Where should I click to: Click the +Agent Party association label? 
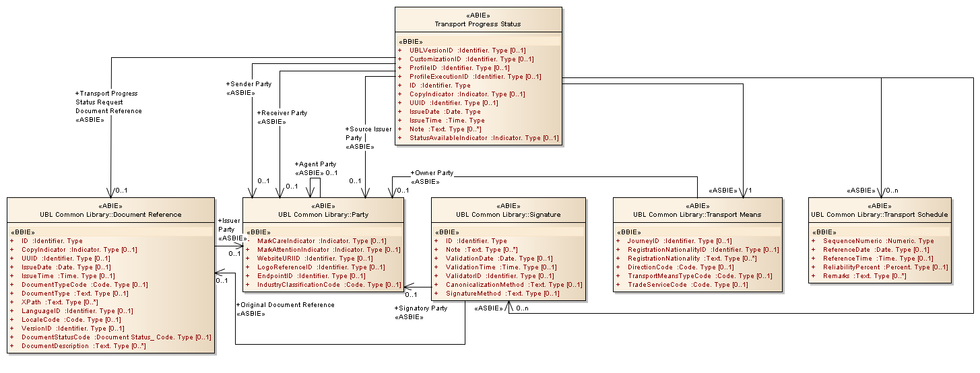tap(315, 164)
